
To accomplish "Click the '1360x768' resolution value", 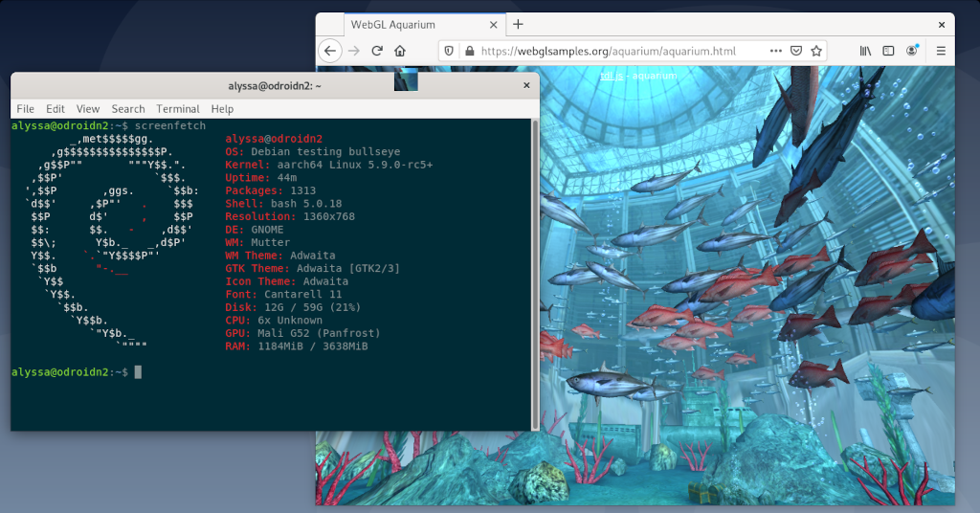I will 329,217.
